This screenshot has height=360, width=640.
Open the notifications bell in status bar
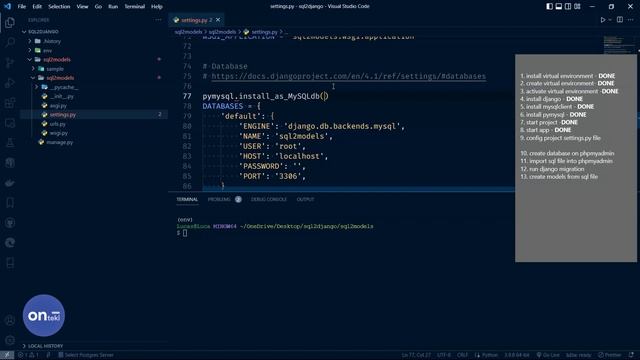coord(631,355)
